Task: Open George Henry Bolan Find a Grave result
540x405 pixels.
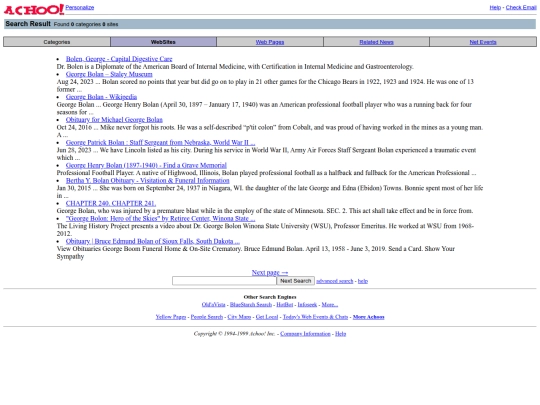Action: tap(146, 165)
